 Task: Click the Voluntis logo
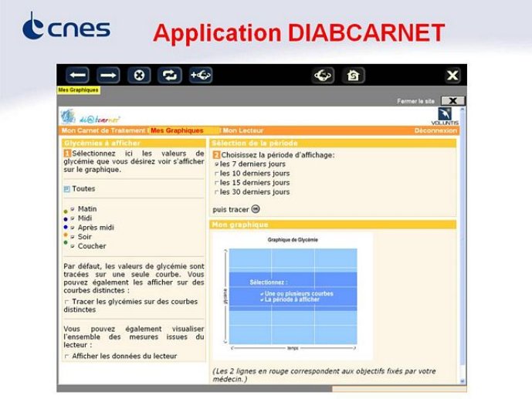(x=445, y=117)
